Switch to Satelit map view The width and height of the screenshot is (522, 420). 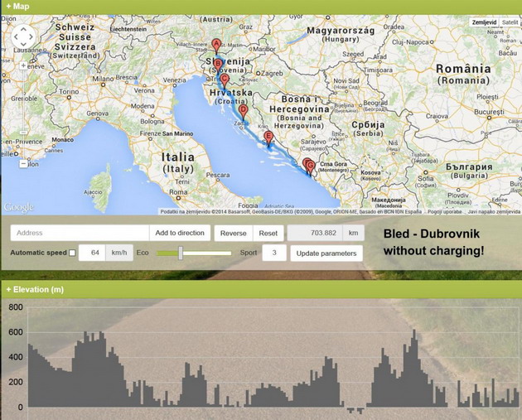click(510, 22)
